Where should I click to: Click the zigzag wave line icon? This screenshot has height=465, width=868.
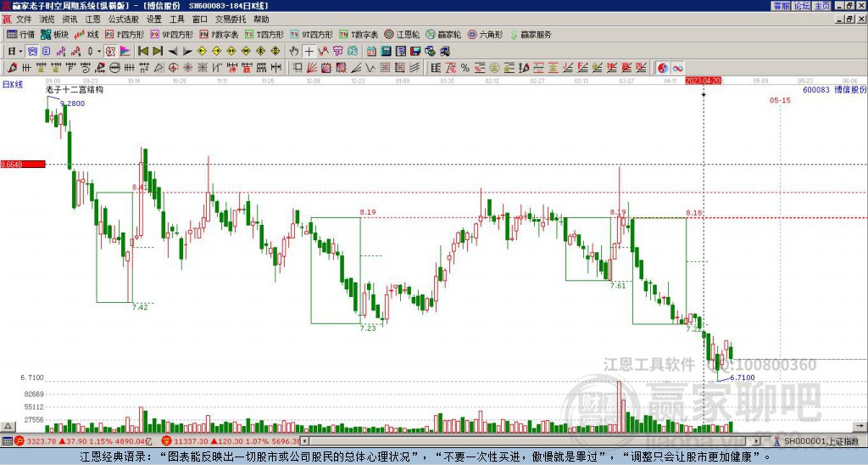370,68
